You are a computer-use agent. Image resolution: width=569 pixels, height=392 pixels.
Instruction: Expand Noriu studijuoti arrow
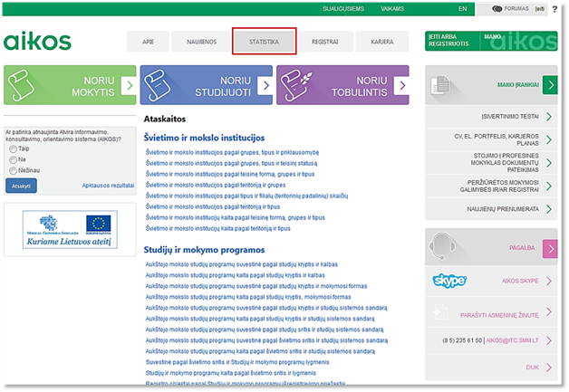pos(265,86)
